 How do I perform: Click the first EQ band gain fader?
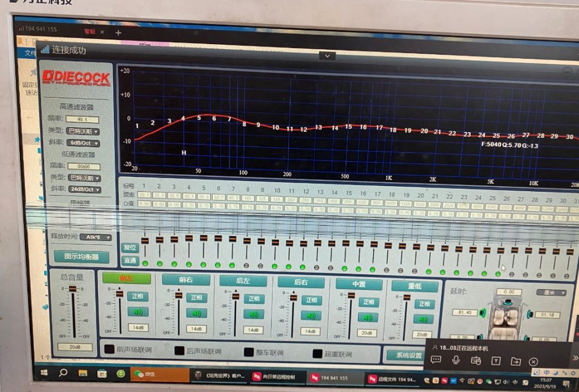point(145,241)
